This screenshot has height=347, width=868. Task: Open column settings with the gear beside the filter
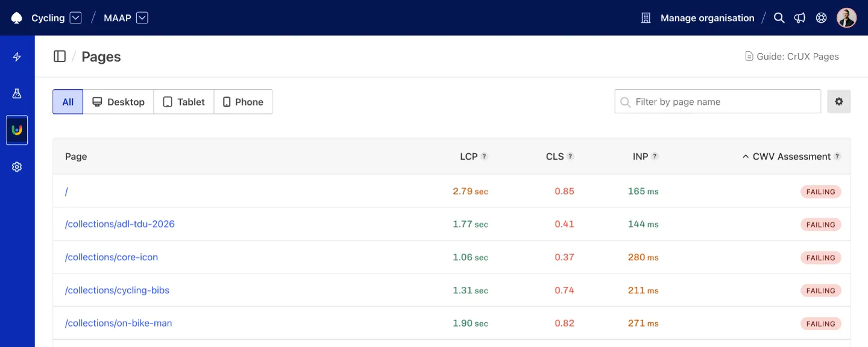(x=838, y=101)
